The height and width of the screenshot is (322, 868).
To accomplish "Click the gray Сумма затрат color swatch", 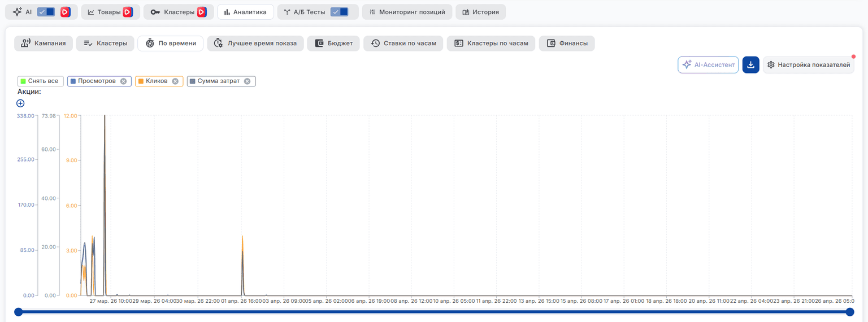I will 193,81.
